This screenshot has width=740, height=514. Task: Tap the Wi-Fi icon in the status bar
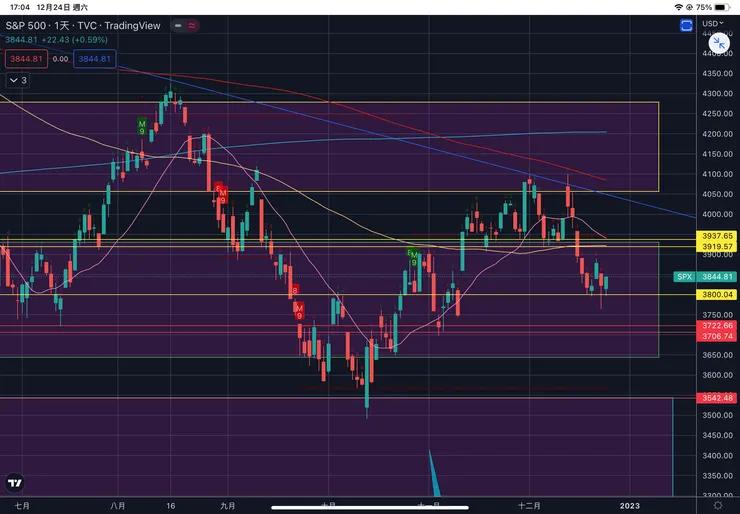[x=679, y=7]
